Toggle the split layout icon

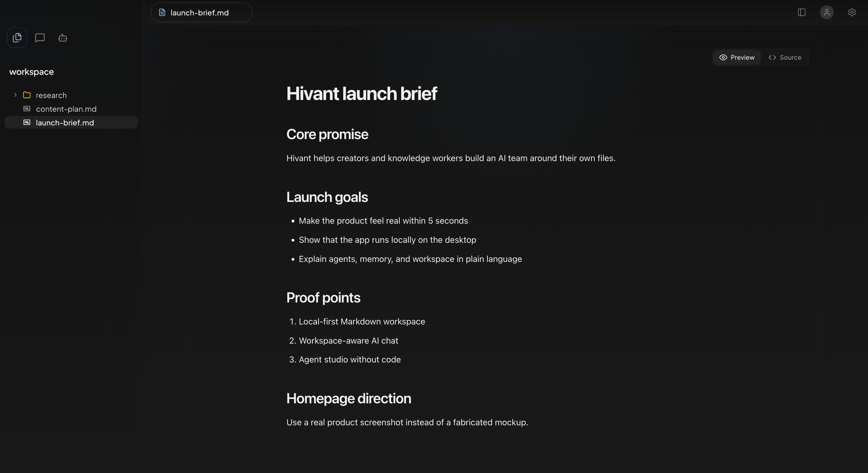pyautogui.click(x=802, y=13)
